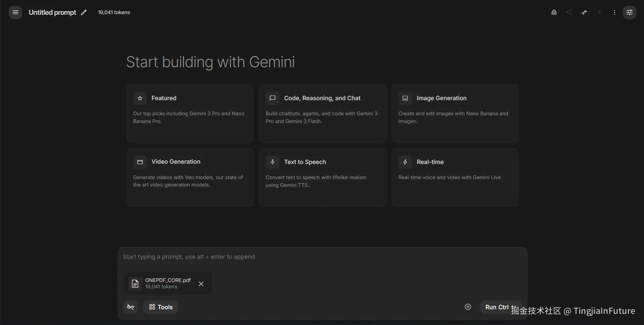Open the ONEPDF_CORE.pdf attachment
The image size is (644, 325).
[x=161, y=283]
